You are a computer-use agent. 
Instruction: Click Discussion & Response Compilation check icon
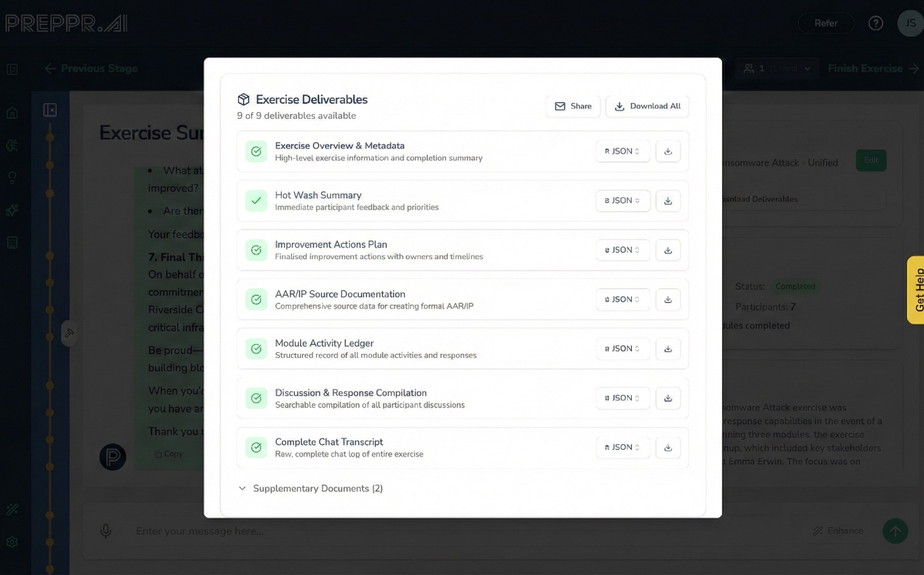click(256, 398)
